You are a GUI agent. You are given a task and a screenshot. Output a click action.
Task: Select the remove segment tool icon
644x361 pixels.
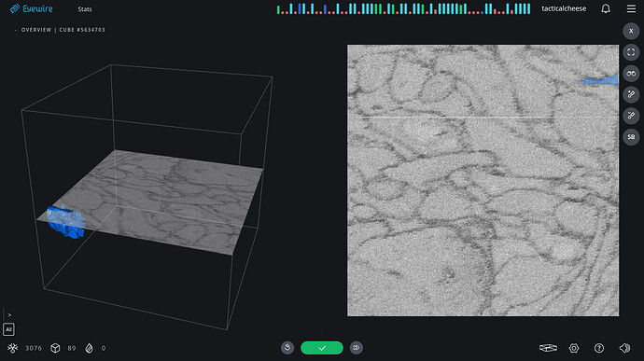(631, 116)
